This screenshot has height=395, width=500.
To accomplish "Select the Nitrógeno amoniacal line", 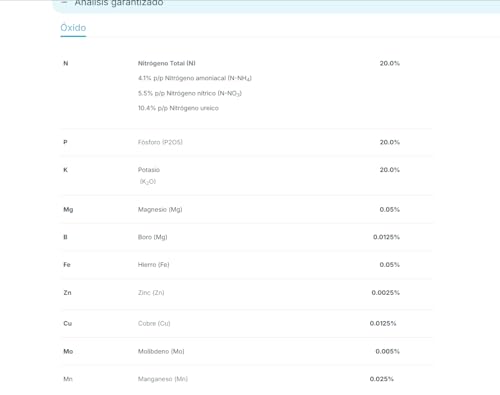I will (x=195, y=78).
